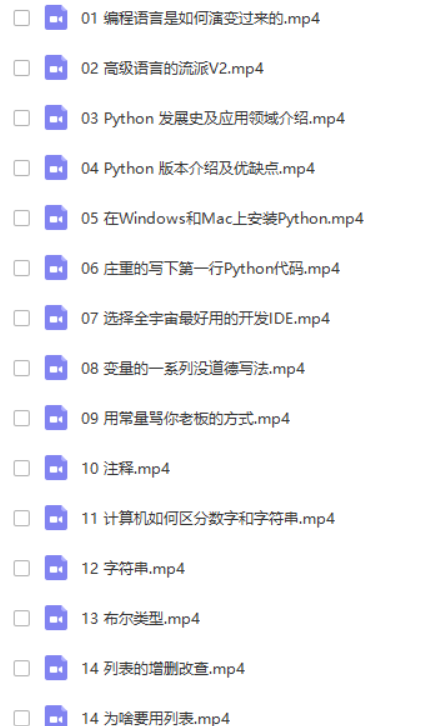The width and height of the screenshot is (446, 726).
Task: Open the file named 10 注释.mp4
Action: point(125,469)
